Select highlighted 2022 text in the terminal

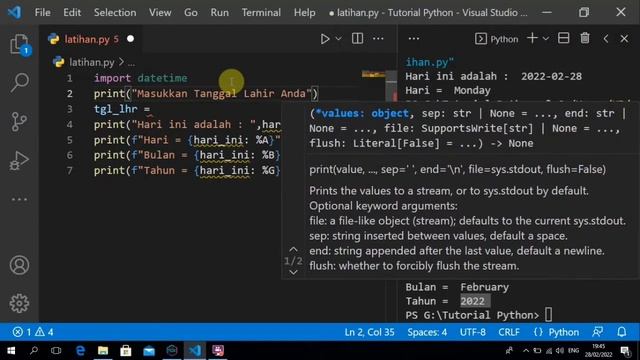pos(472,301)
